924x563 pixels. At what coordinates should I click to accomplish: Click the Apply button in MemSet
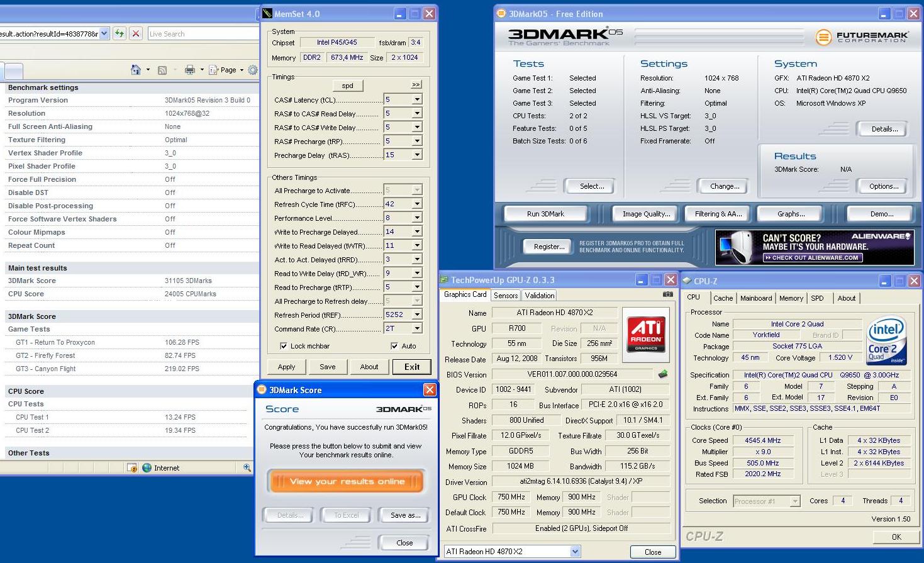[x=286, y=367]
